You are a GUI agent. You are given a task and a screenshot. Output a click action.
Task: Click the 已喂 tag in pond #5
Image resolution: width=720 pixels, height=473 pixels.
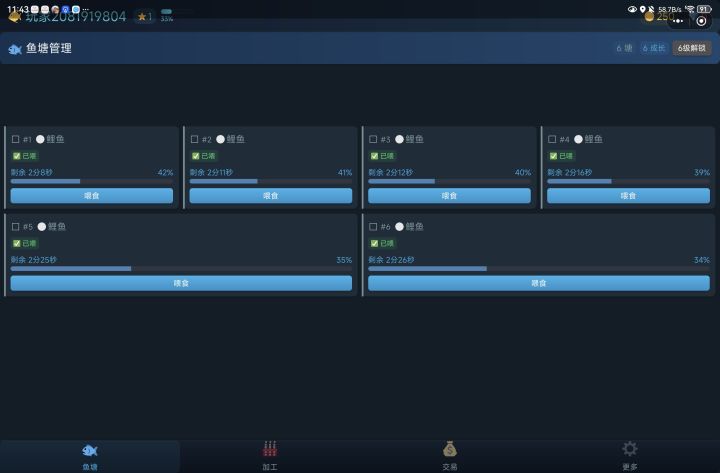(25, 243)
